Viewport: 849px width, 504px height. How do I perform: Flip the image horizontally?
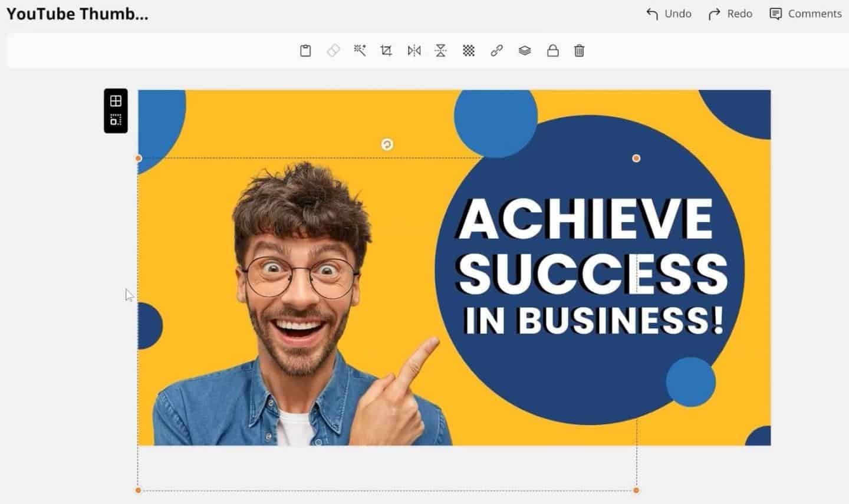tap(414, 51)
